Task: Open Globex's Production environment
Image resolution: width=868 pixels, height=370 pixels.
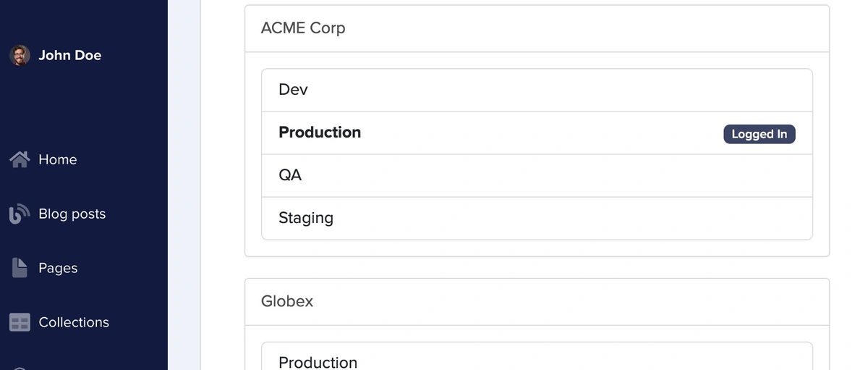Action: click(318, 361)
